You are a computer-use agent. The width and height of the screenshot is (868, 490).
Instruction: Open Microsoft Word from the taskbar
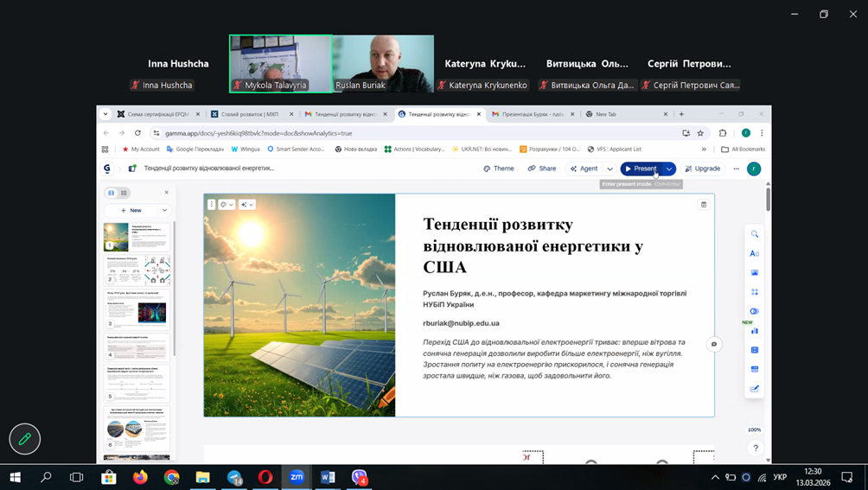328,477
